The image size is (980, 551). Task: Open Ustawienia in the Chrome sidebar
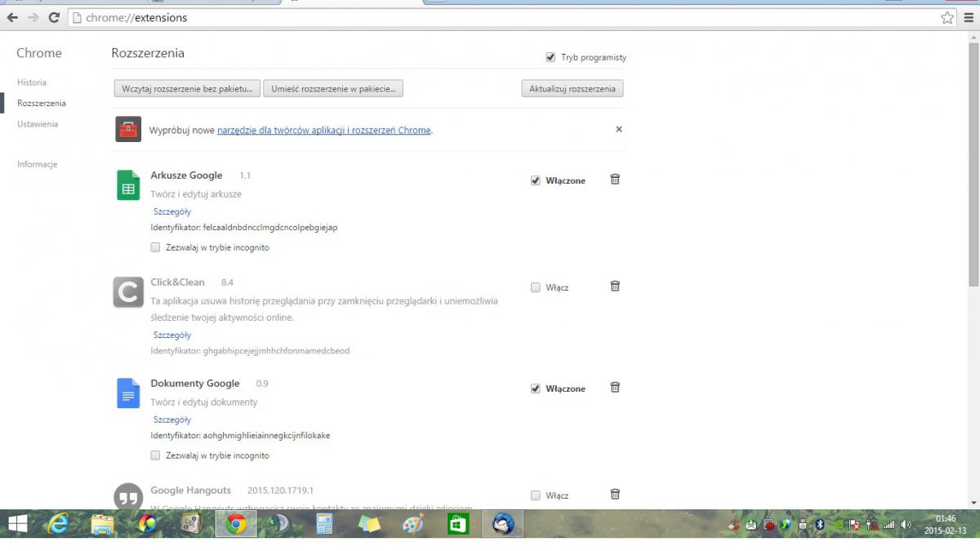38,124
